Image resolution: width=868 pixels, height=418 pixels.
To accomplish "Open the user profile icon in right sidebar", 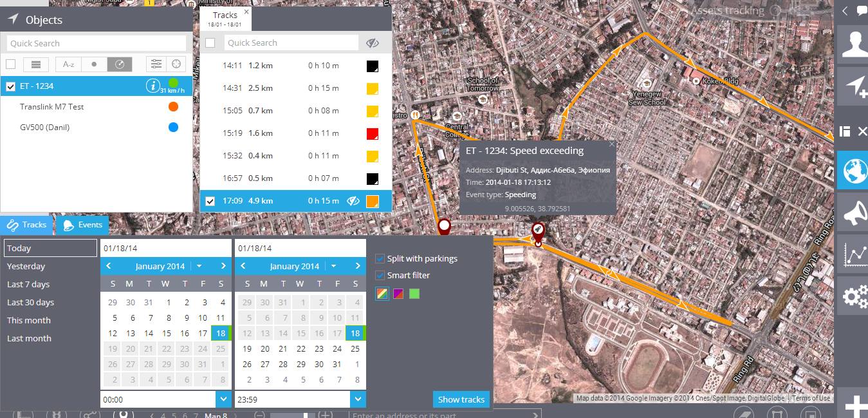I will pyautogui.click(x=854, y=44).
